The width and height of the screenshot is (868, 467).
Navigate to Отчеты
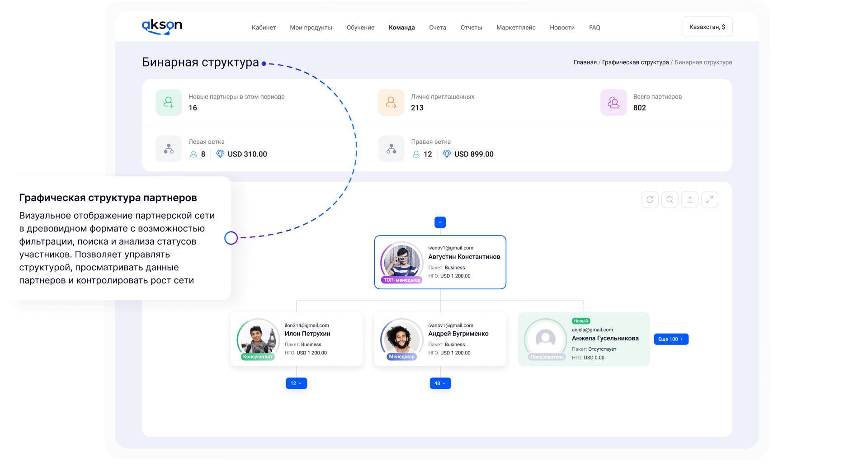[471, 28]
